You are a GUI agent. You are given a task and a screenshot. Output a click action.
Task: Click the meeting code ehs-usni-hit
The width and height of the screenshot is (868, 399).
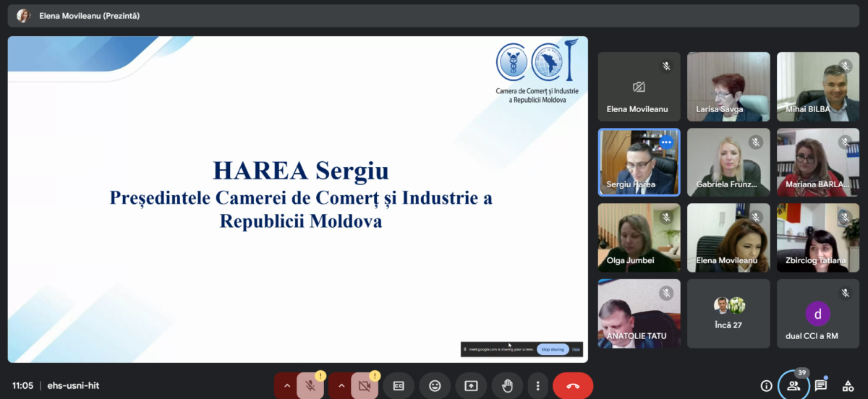73,386
